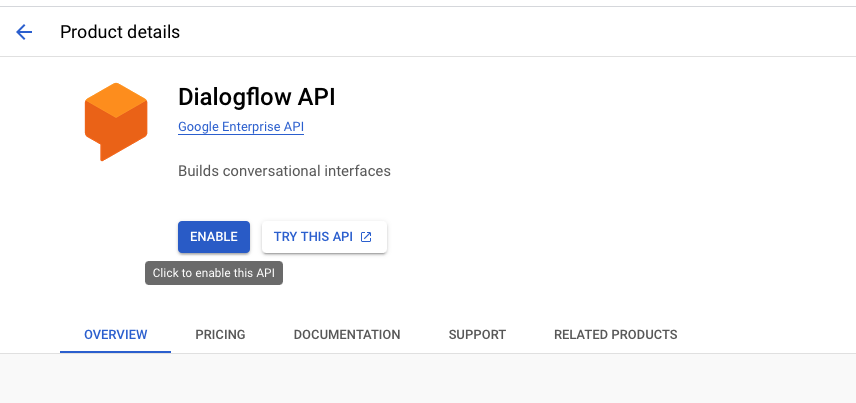
Task: Open the Google Enterprise API link
Action: pos(241,127)
